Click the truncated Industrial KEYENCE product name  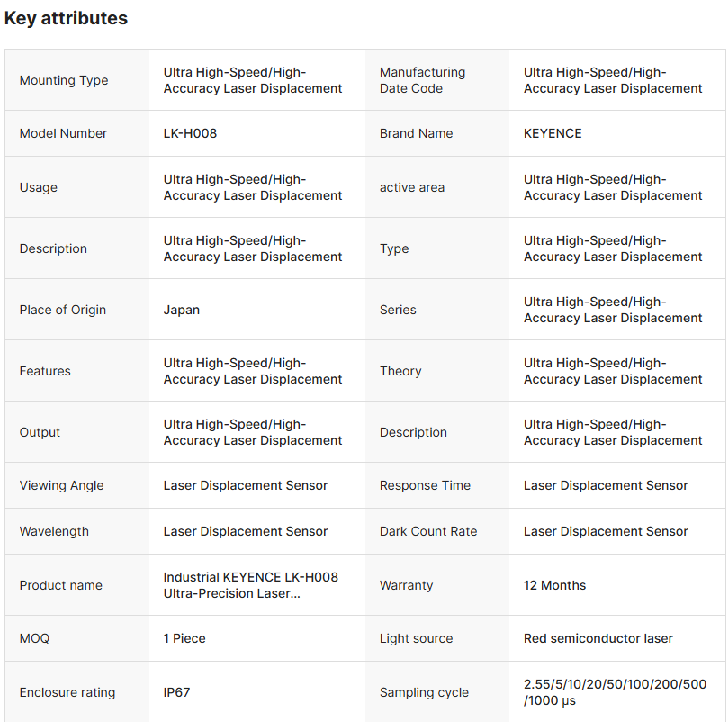click(x=250, y=585)
